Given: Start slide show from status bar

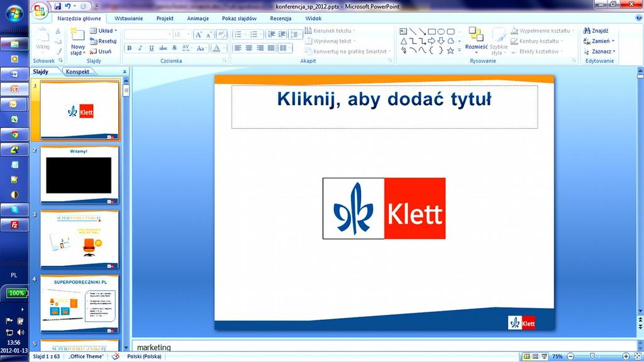Looking at the screenshot, I should pos(544,357).
